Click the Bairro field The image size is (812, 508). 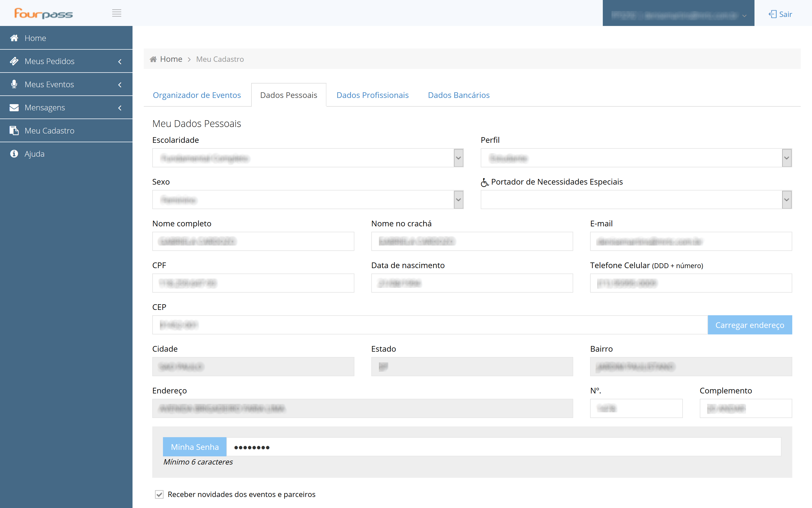(x=691, y=367)
